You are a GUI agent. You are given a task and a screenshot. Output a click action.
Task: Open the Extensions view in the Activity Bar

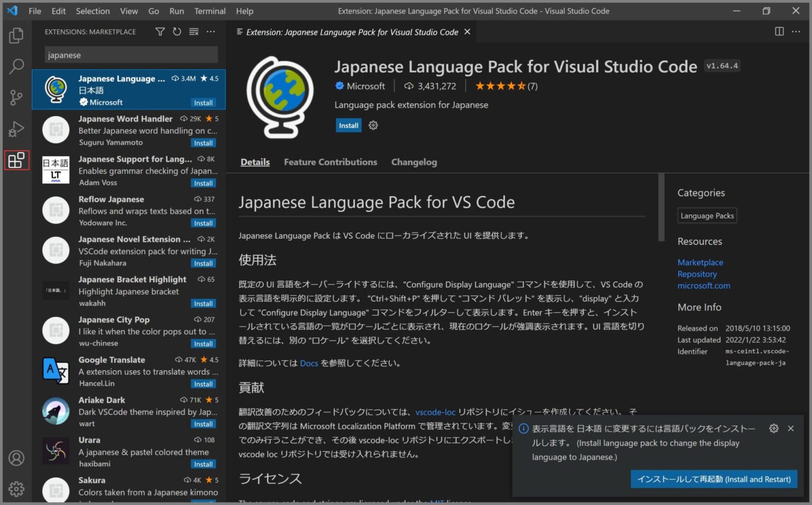click(x=16, y=160)
